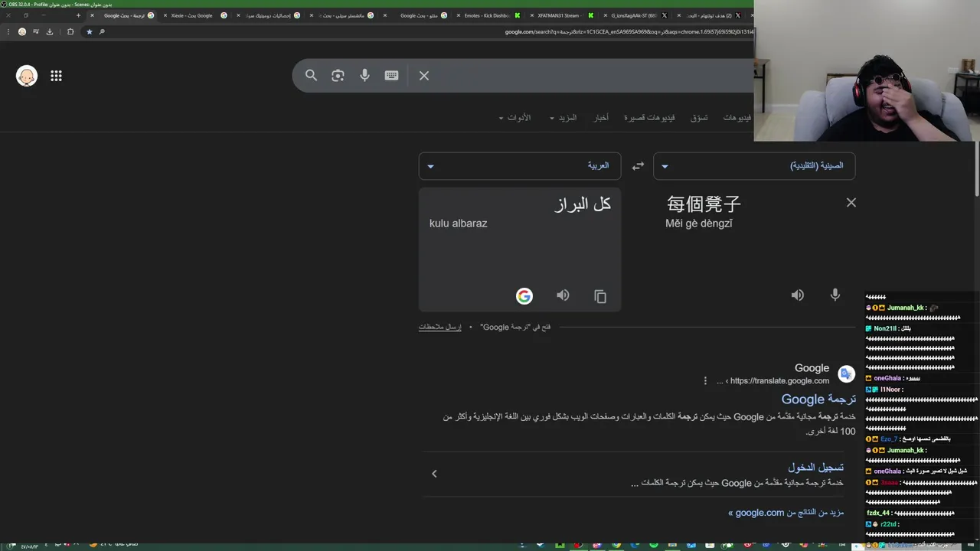Open the Google apps grid

click(x=56, y=76)
